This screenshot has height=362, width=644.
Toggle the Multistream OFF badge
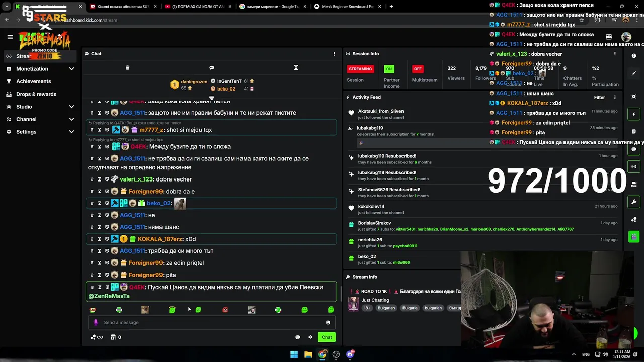coord(417,69)
